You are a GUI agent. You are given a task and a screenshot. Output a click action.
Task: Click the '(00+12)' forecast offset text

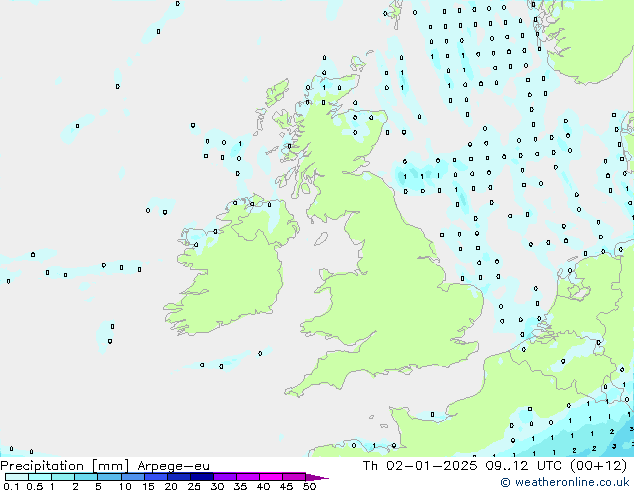click(598, 465)
